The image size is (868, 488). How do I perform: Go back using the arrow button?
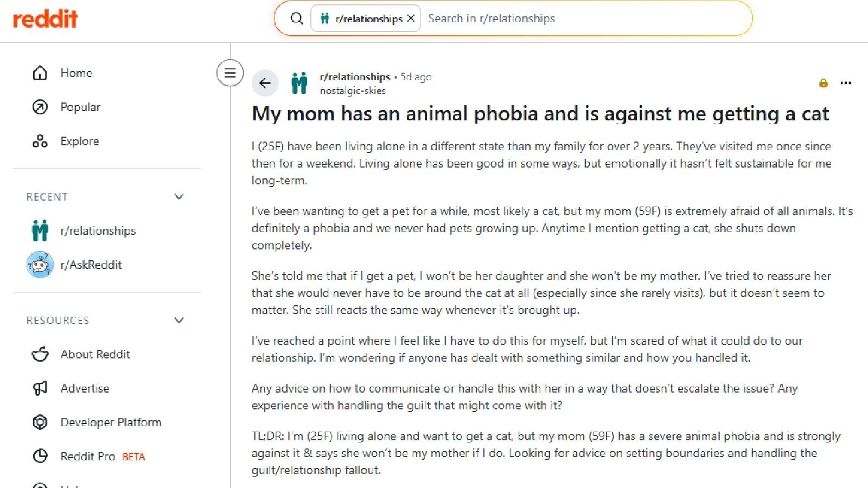point(265,83)
